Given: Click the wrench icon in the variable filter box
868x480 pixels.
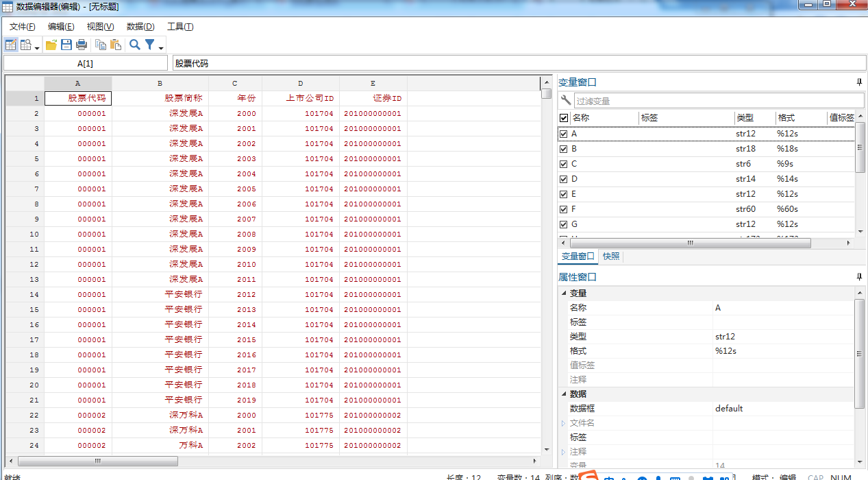Looking at the screenshot, I should pyautogui.click(x=566, y=101).
